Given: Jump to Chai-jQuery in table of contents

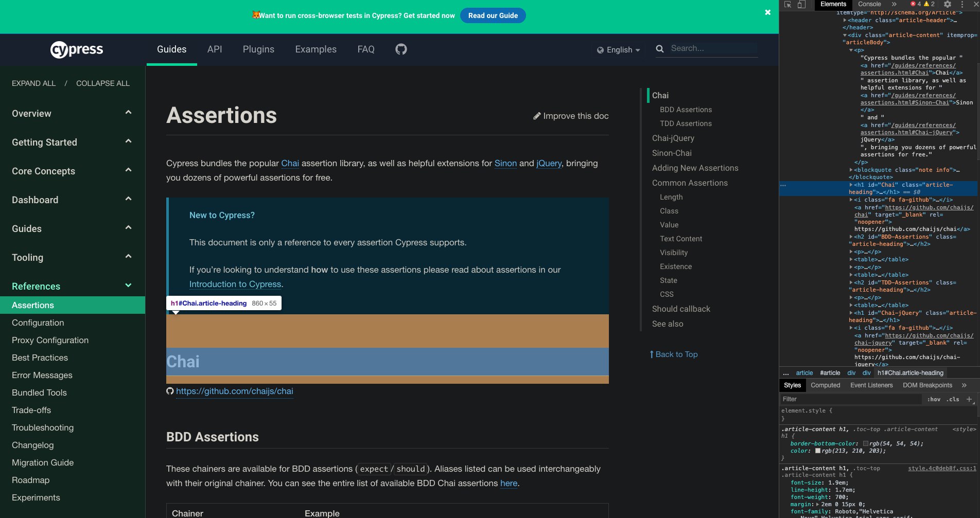Looking at the screenshot, I should pos(673,138).
